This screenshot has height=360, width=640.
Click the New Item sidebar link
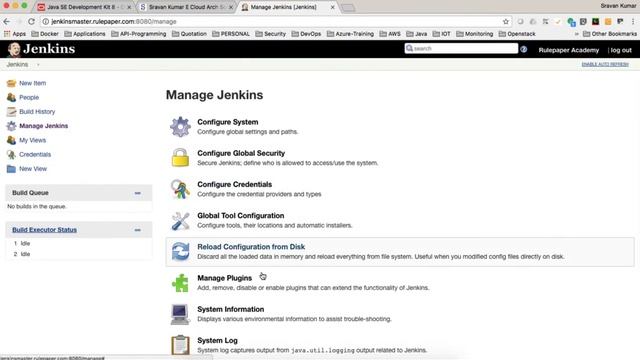[x=33, y=83]
